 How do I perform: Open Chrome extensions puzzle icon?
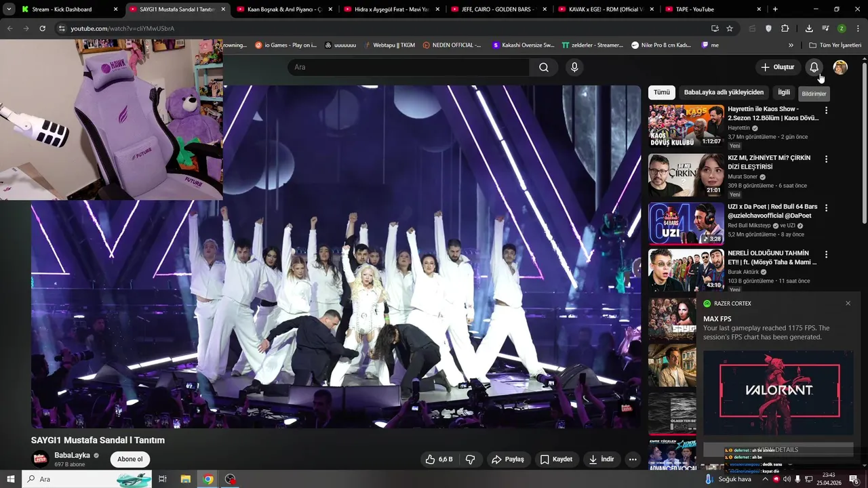pos(785,28)
